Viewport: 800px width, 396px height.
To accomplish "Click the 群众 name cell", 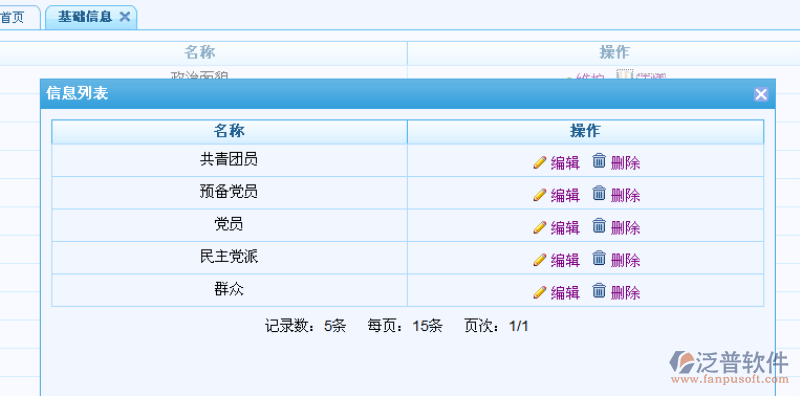I will [x=229, y=290].
